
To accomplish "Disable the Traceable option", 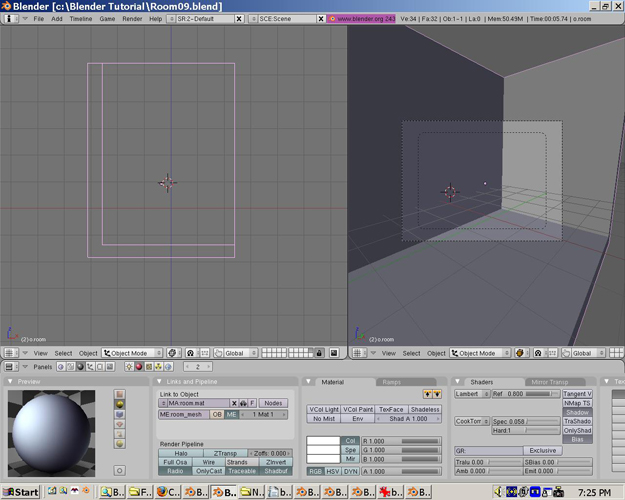I will [241, 471].
